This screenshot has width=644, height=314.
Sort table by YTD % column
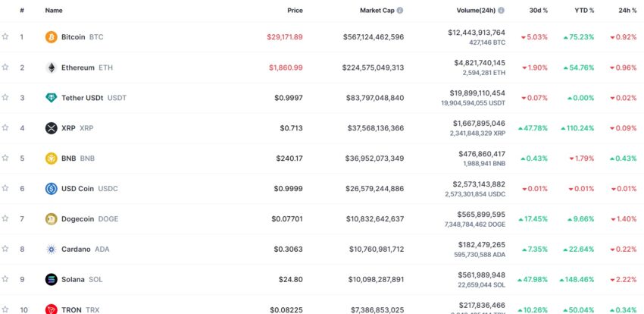(584, 11)
